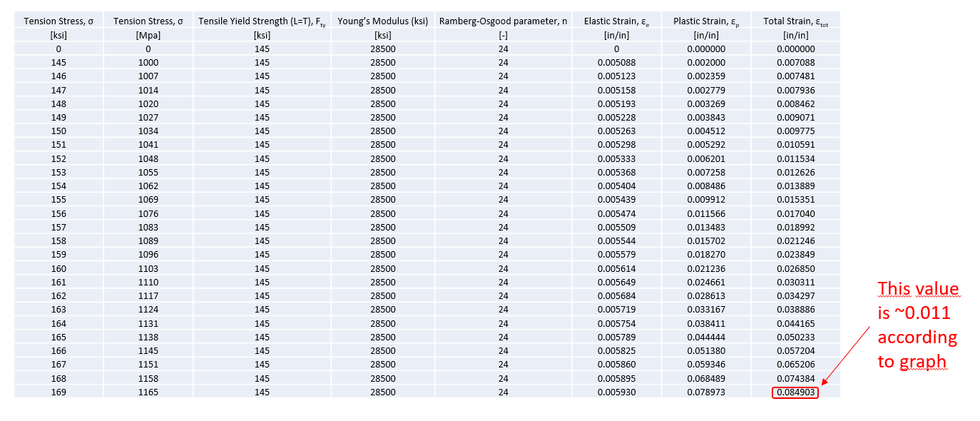
Task: Select plastic strain value 0.044444
Action: point(706,337)
